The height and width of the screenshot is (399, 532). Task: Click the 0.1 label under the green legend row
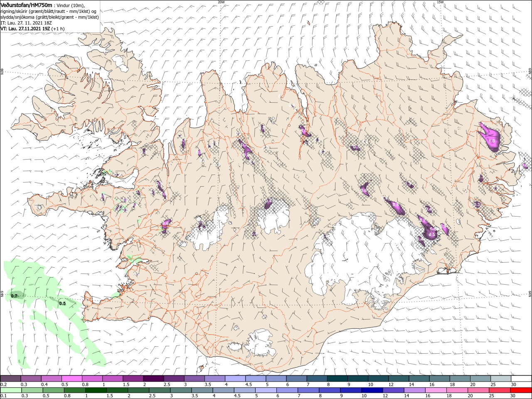[x=3, y=396]
